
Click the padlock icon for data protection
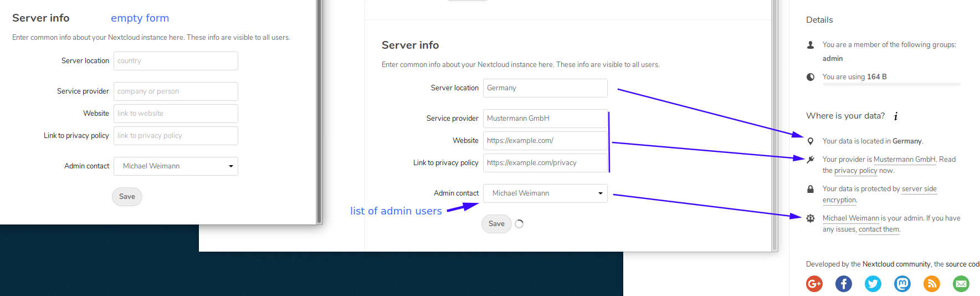[810, 189]
